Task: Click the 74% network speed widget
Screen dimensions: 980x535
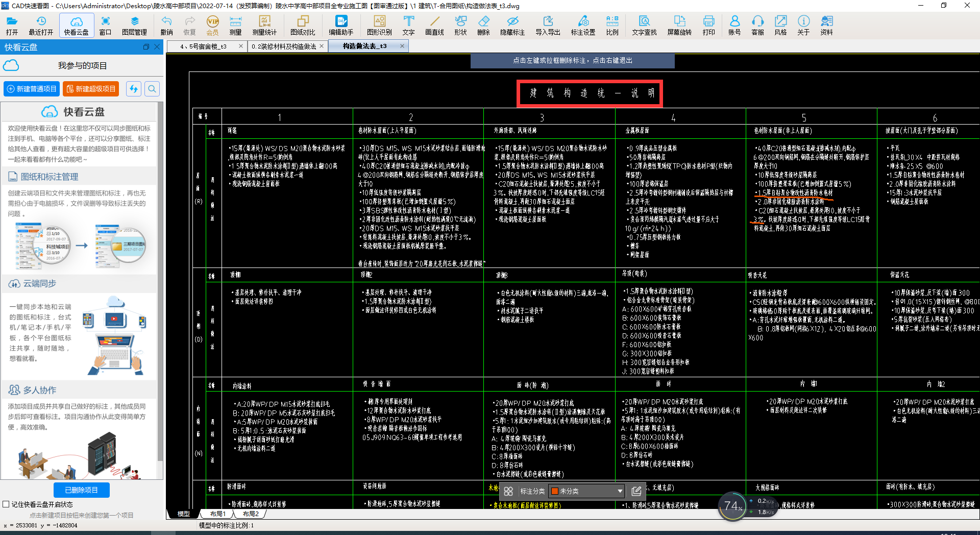Action: point(732,506)
